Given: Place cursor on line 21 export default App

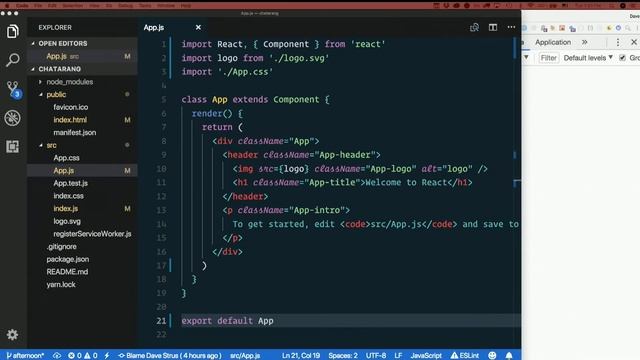Looking at the screenshot, I should pyautogui.click(x=227, y=321).
